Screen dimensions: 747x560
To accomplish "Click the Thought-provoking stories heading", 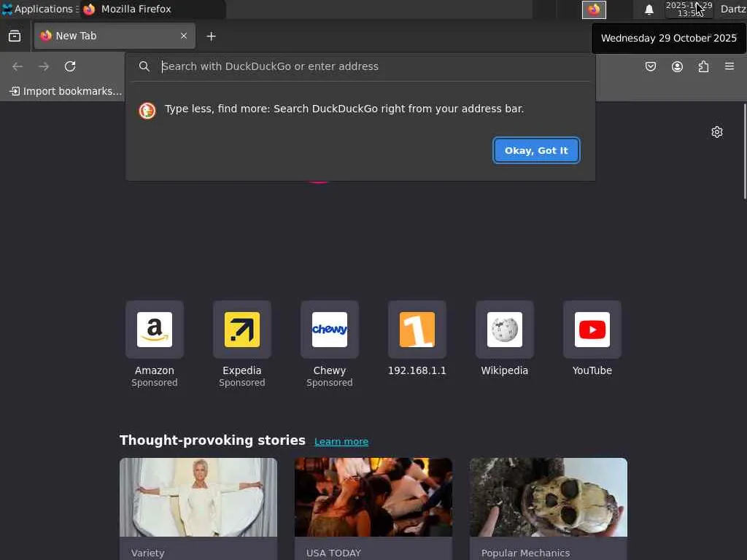I will pyautogui.click(x=212, y=440).
